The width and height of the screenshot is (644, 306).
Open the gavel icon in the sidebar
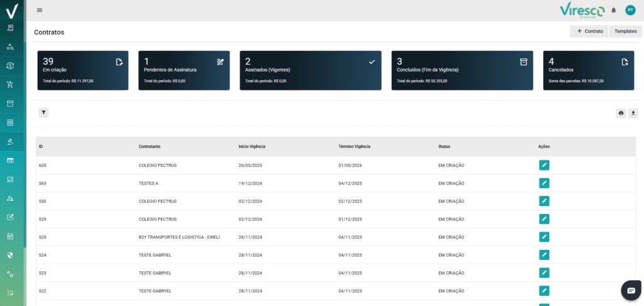coord(10,142)
